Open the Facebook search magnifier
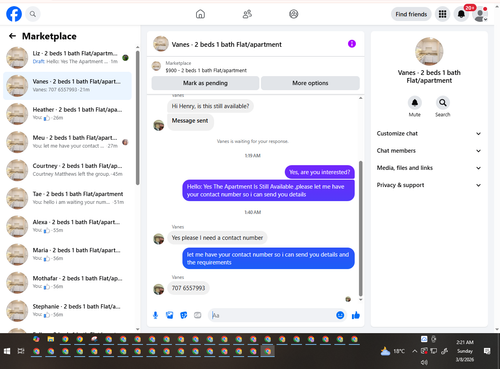The width and height of the screenshot is (500, 369). [33, 14]
